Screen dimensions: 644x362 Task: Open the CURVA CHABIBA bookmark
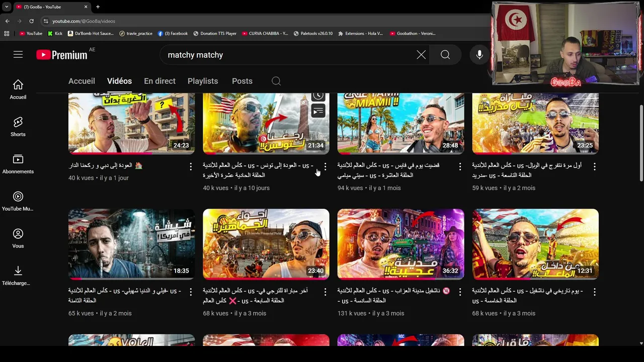pos(265,34)
